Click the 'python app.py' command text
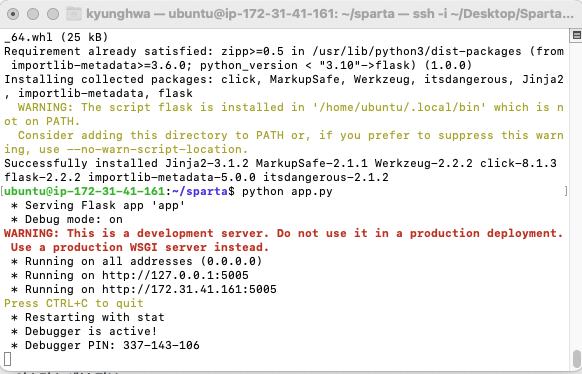582x374 pixels. (x=287, y=191)
